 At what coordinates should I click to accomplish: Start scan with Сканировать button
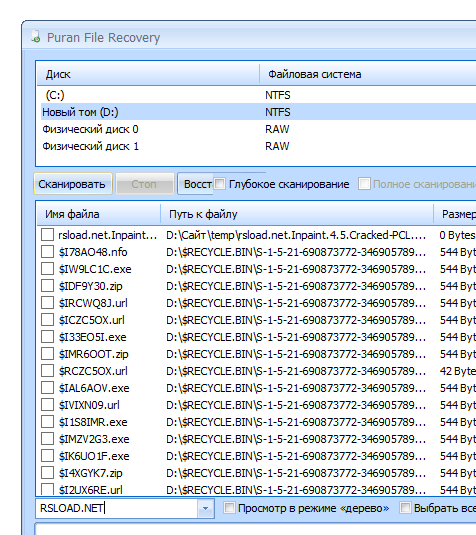(x=73, y=184)
